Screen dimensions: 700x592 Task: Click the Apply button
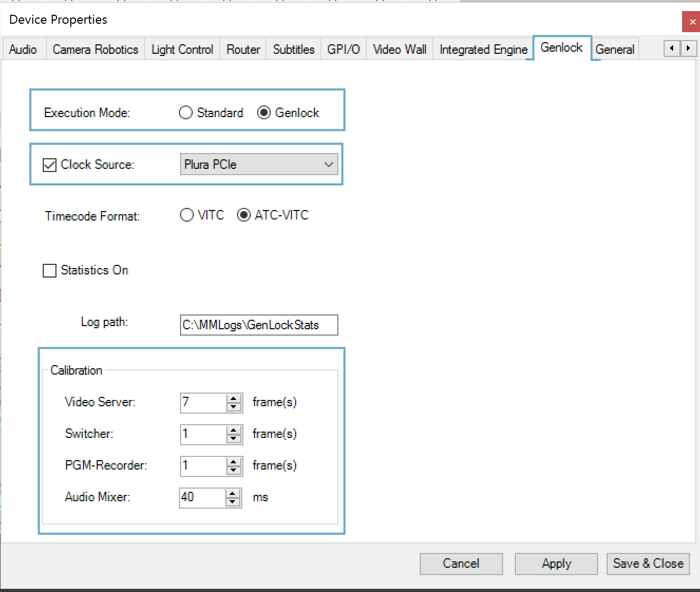(556, 564)
